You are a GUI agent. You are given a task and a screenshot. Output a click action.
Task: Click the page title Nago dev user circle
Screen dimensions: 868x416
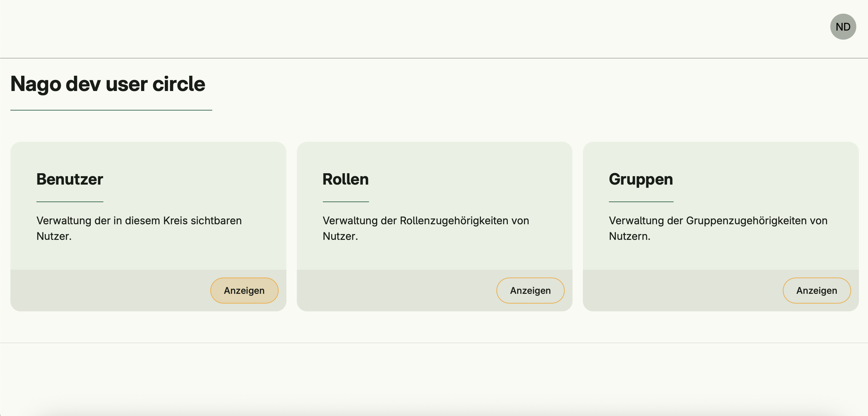108,84
